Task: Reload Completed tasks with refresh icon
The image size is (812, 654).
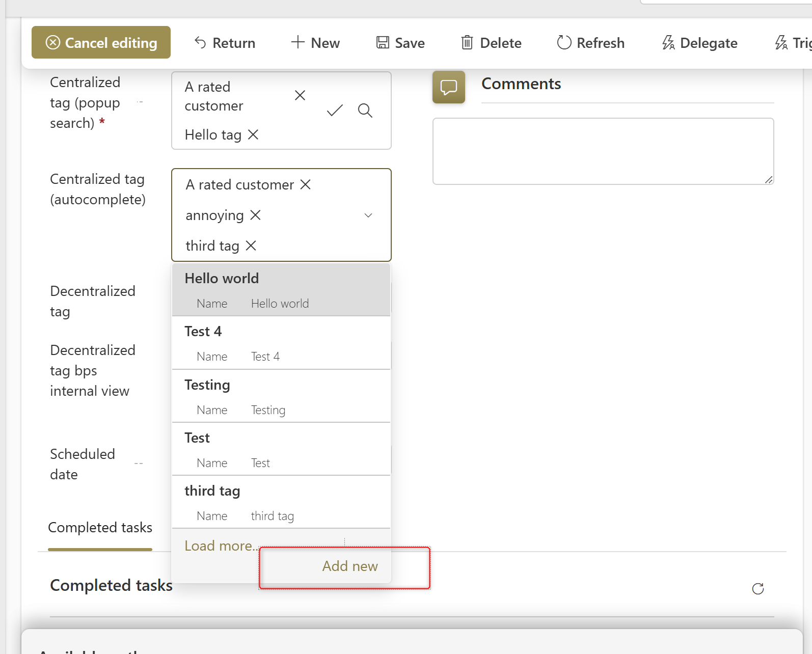Action: pyautogui.click(x=757, y=589)
